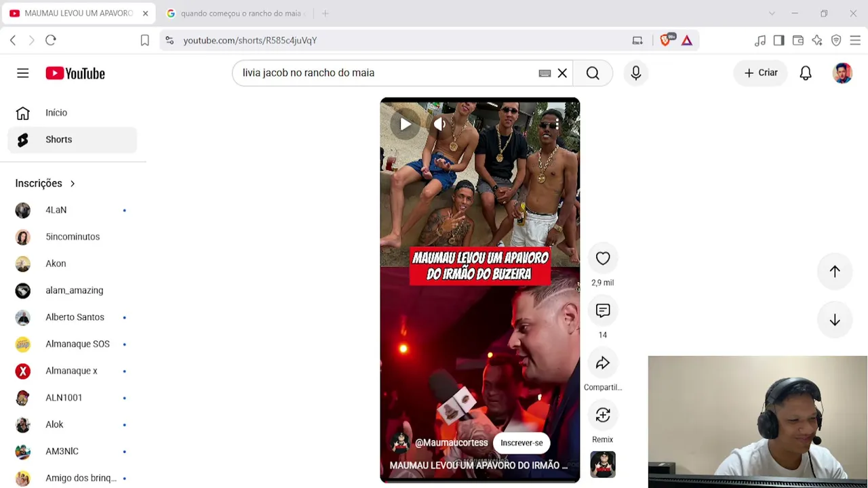The image size is (868, 488).
Task: Play the Shorts video
Action: coord(406,124)
